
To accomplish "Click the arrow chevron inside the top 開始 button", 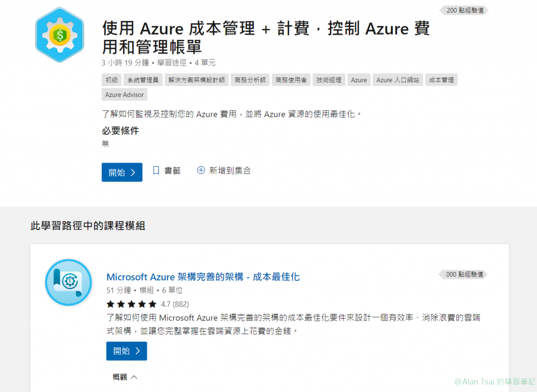I will coord(133,172).
